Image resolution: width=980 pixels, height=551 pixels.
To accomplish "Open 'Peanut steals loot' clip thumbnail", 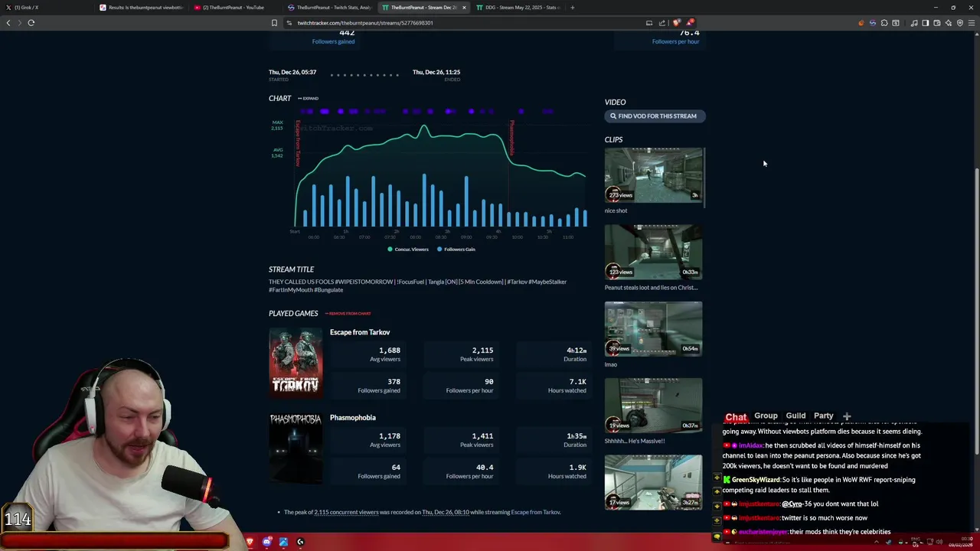I will [653, 253].
